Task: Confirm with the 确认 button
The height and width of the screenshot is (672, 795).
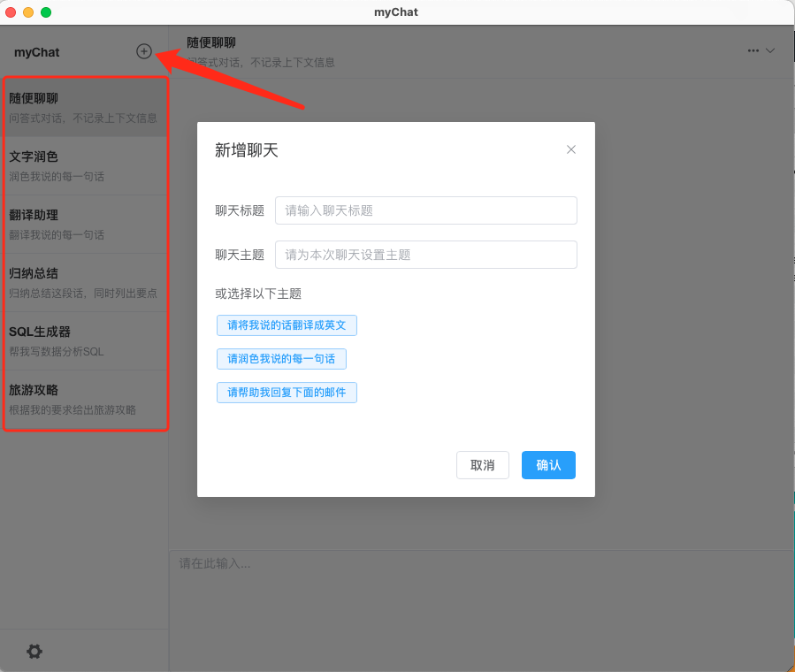Action: click(548, 464)
